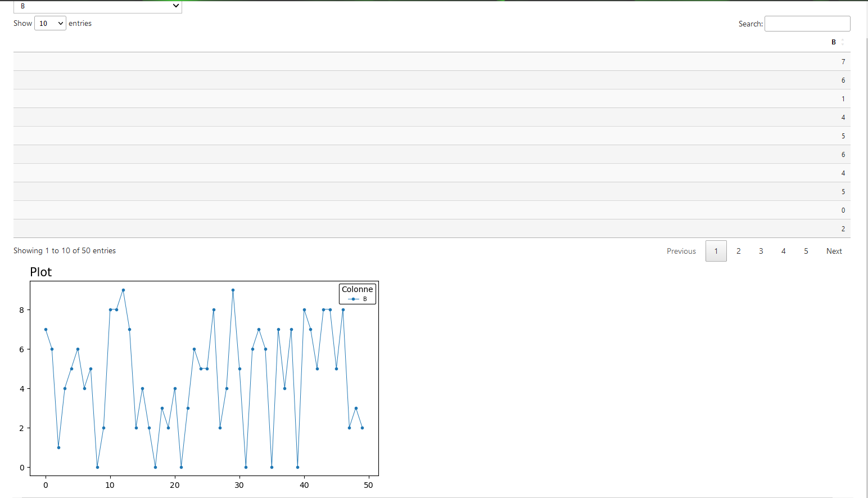Go to pagination page 2
This screenshot has width=868, height=498.
click(x=739, y=251)
